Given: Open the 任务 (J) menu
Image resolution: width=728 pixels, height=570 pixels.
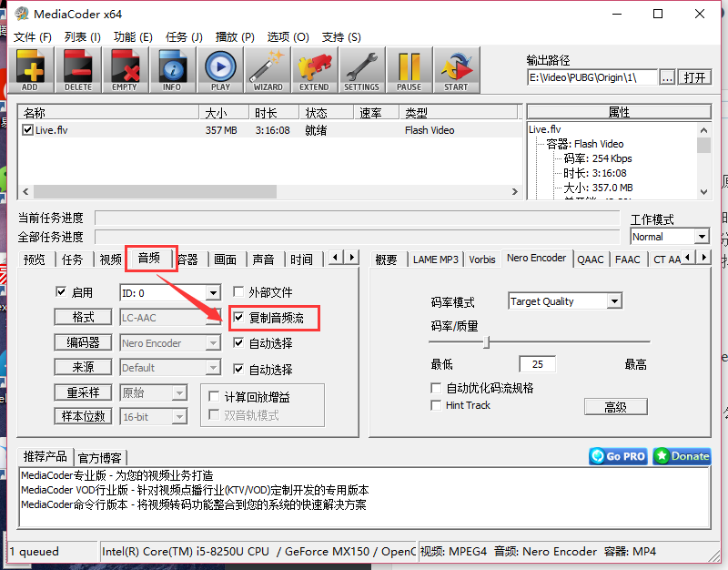Looking at the screenshot, I should point(184,37).
